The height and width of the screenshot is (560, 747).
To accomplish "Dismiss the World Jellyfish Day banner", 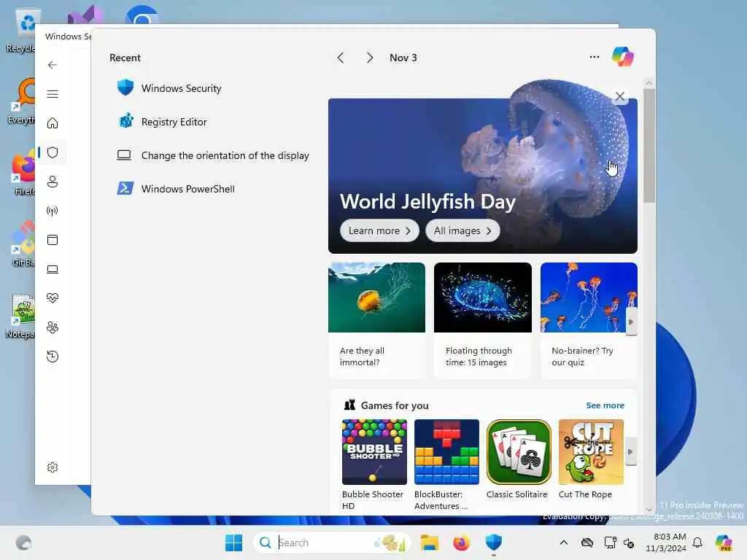I will point(620,96).
